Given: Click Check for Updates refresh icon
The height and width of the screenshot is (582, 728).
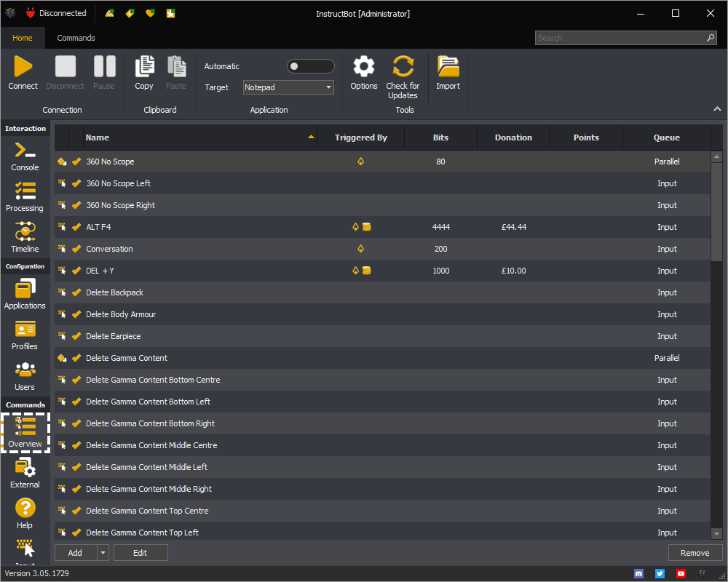Looking at the screenshot, I should point(403,66).
